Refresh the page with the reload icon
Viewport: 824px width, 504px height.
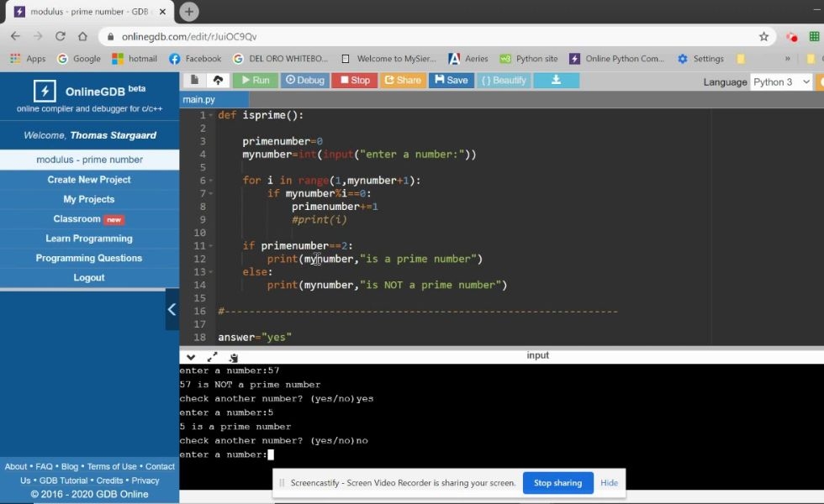coord(59,36)
